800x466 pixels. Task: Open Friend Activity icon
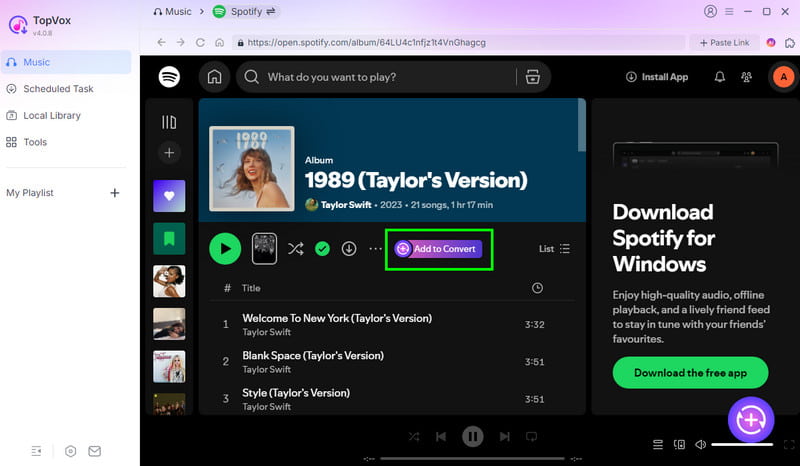point(746,77)
